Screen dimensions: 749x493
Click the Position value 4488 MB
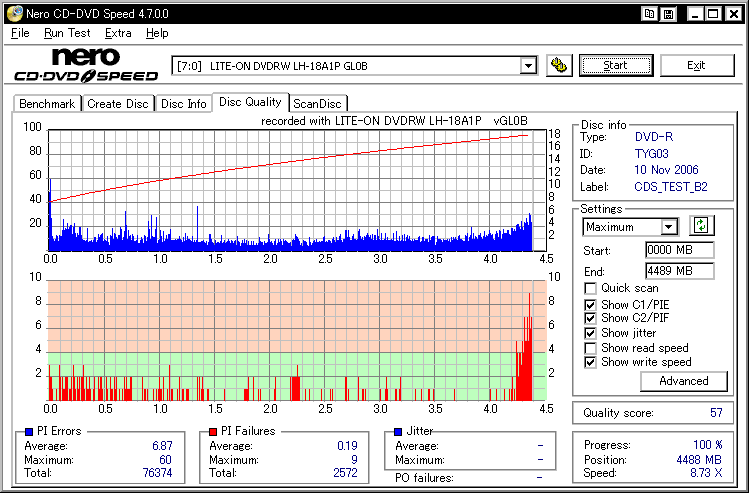[x=699, y=460]
